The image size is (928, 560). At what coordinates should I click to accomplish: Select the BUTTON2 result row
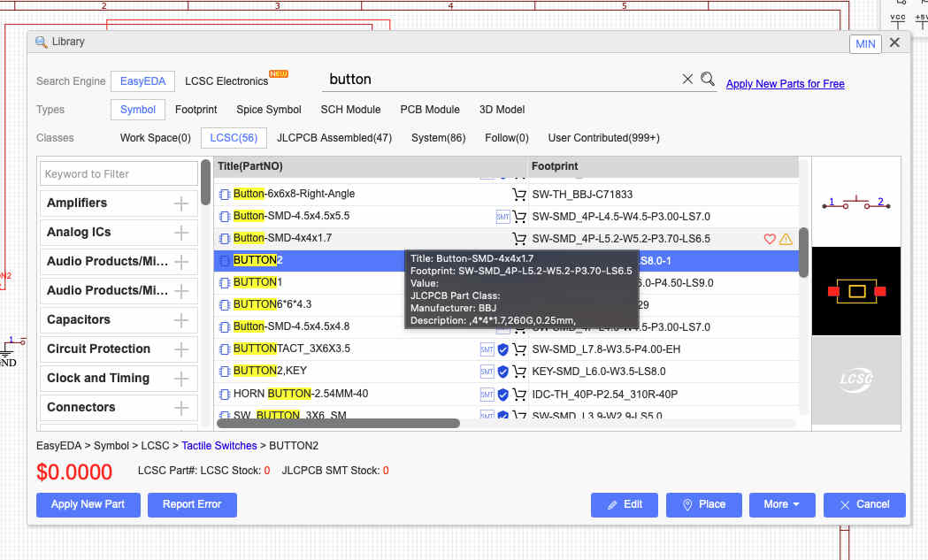tap(506, 260)
